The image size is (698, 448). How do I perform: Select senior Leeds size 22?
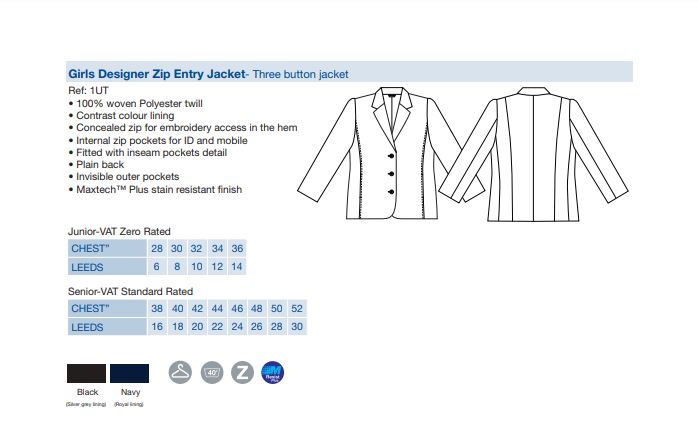pos(217,327)
